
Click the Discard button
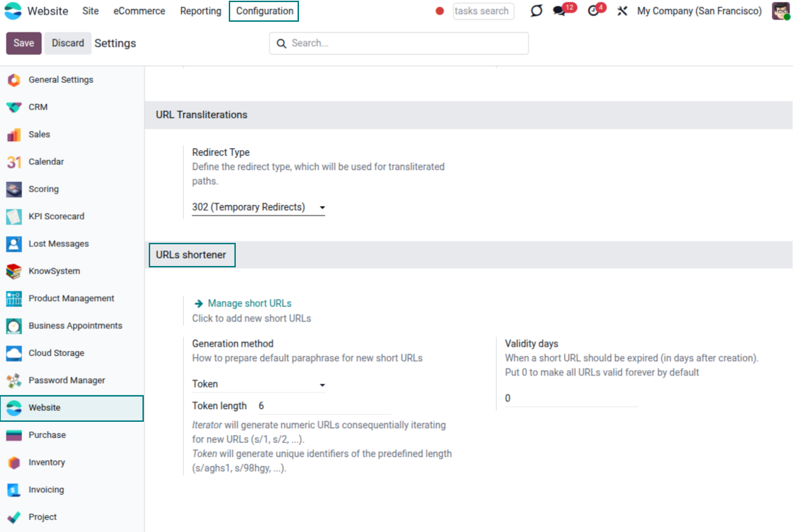point(68,44)
